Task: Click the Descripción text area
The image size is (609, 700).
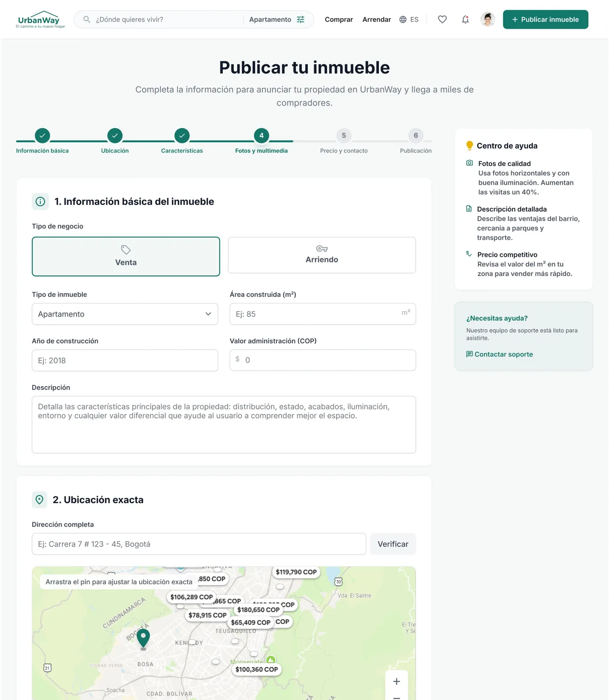Action: tap(224, 425)
